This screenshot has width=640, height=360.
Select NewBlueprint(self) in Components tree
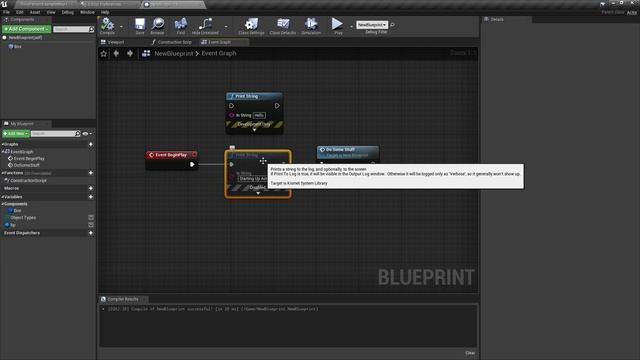[25, 38]
